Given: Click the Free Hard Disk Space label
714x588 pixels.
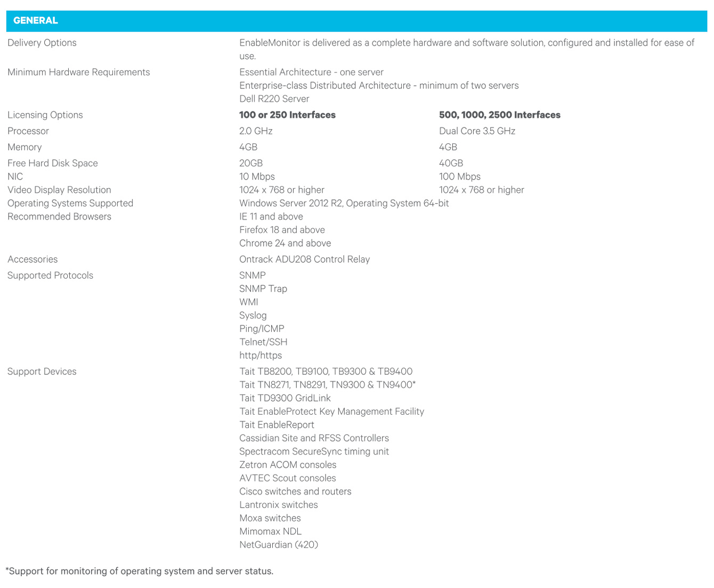Looking at the screenshot, I should (53, 163).
